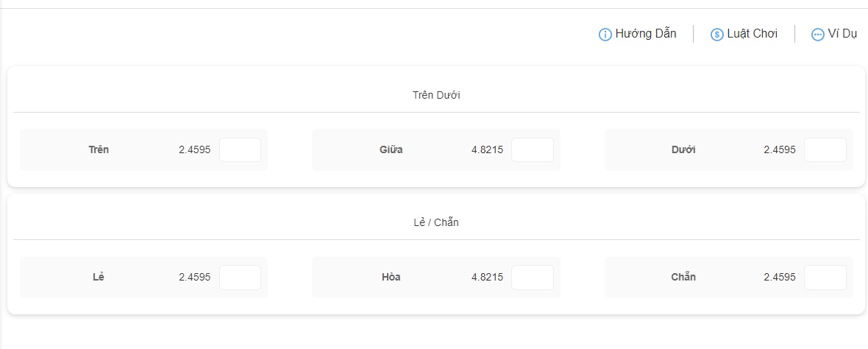Select the Giữa bet option label
This screenshot has width=868, height=349.
(391, 149)
